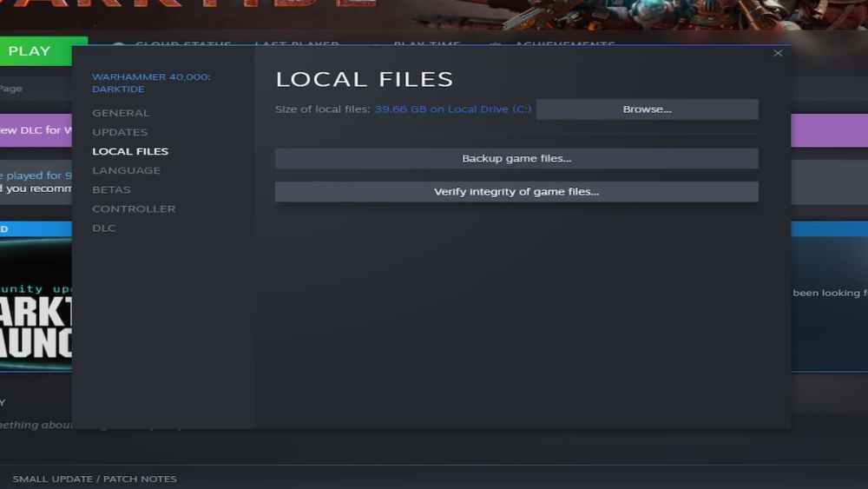Image resolution: width=868 pixels, height=489 pixels.
Task: Select the DLC section in the sidebar
Action: tap(103, 228)
